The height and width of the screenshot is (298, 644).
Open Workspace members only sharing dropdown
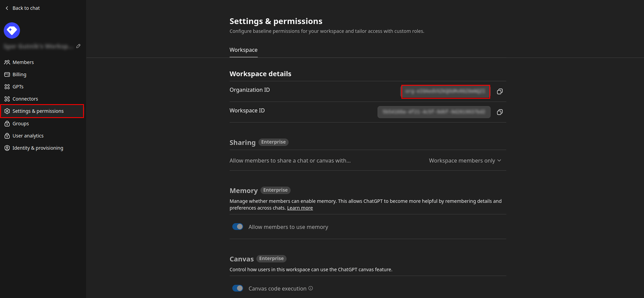465,161
